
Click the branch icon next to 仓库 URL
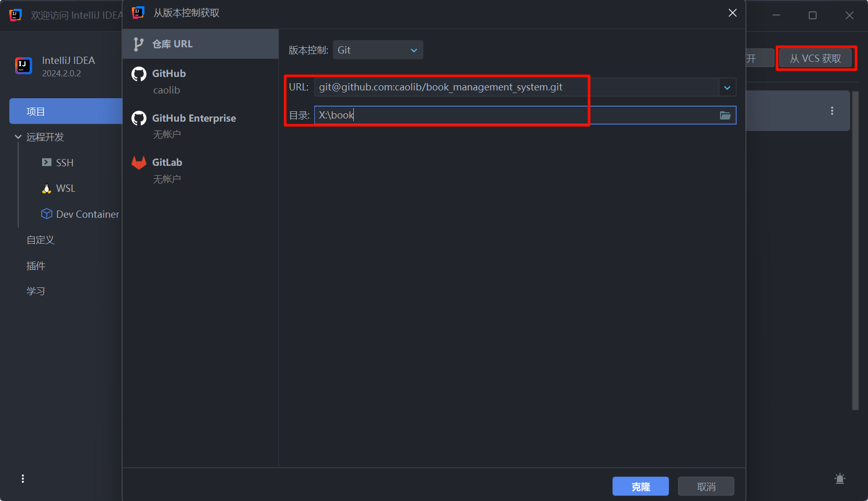click(138, 44)
